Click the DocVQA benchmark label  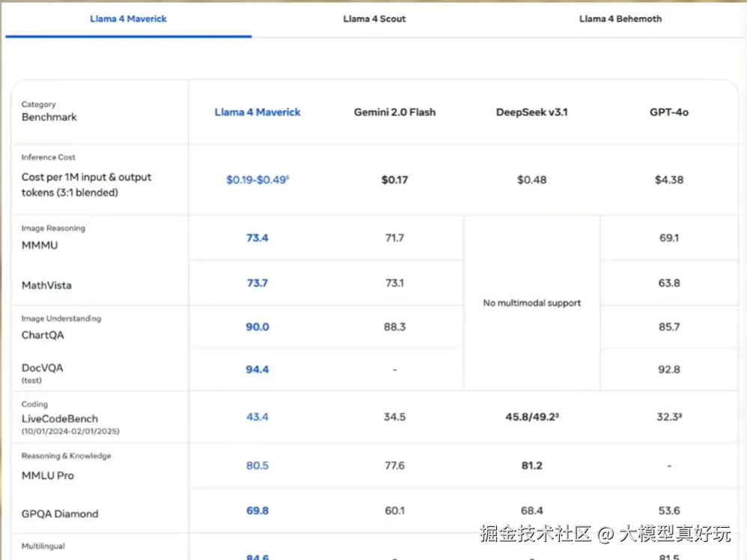pos(42,368)
